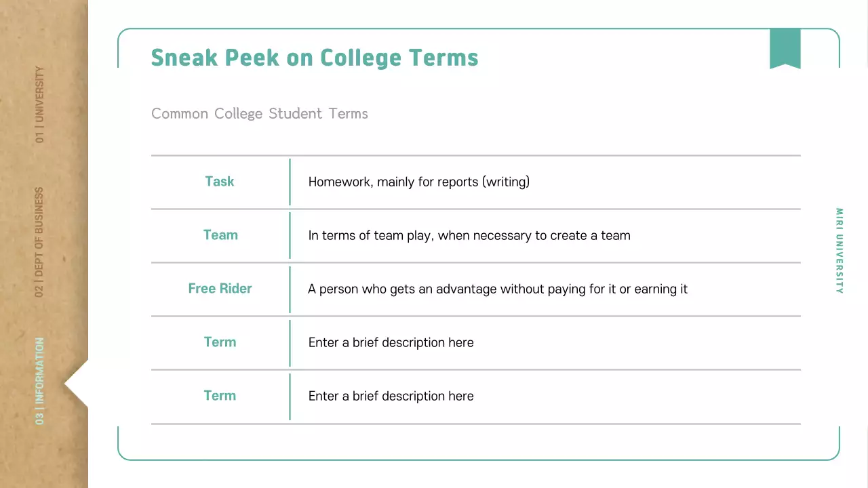Click the first 'Term' placeholder label

coord(220,342)
